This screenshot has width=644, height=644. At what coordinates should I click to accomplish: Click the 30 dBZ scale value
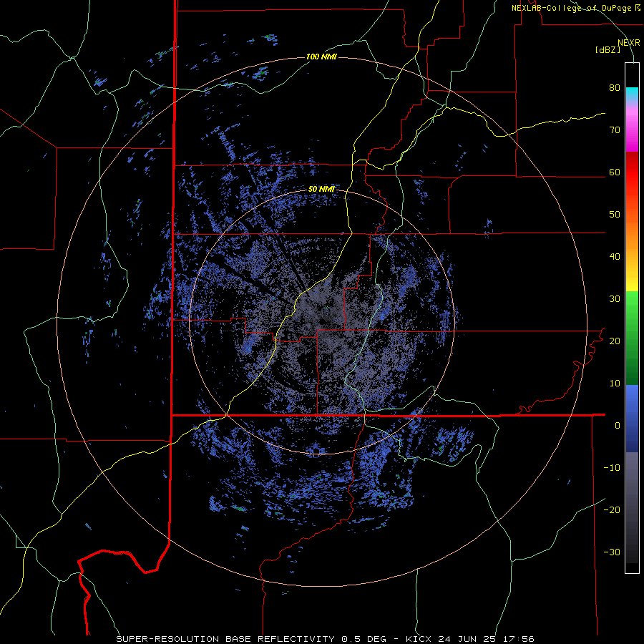[x=615, y=298]
